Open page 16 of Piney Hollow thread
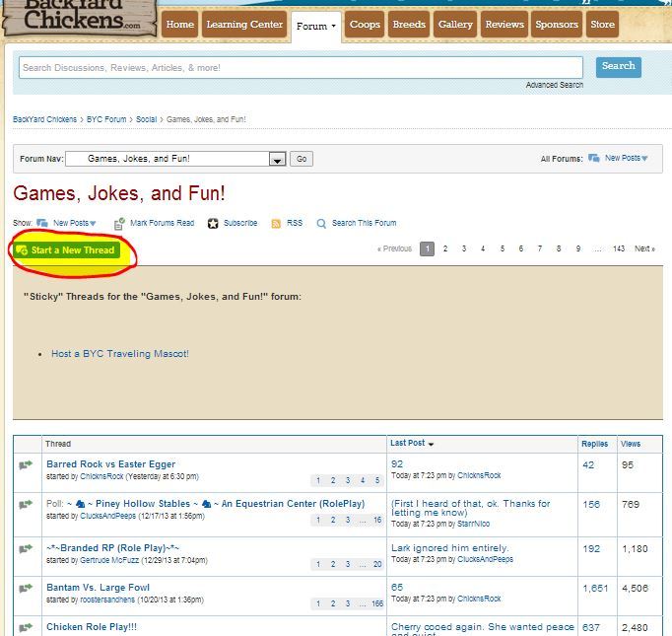The width and height of the screenshot is (672, 636). [x=377, y=520]
